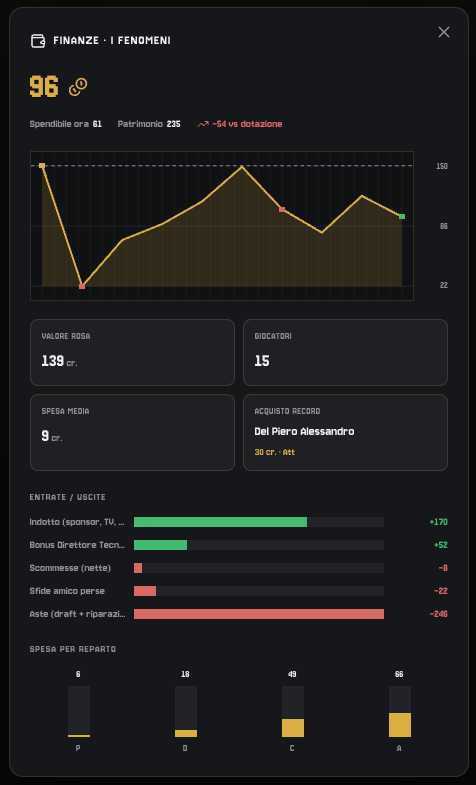This screenshot has height=785, width=476.
Task: Click the large 96 balance value
Action: point(44,87)
